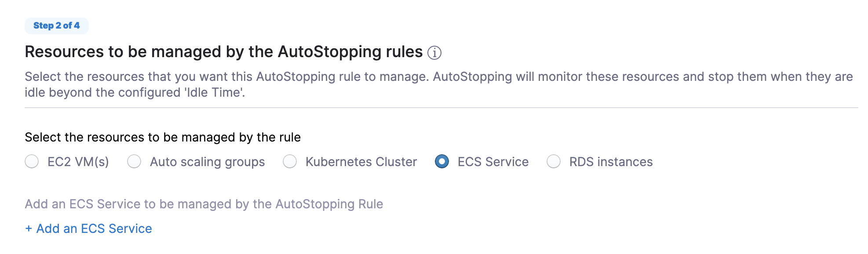The width and height of the screenshot is (868, 254).
Task: Click the selected ECS Service radio circle
Action: click(x=442, y=162)
